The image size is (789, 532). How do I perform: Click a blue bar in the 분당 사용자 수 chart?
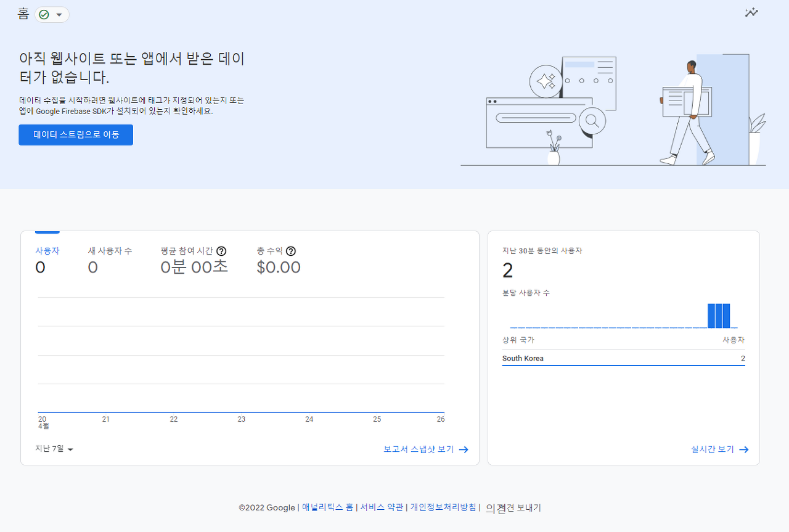point(720,315)
